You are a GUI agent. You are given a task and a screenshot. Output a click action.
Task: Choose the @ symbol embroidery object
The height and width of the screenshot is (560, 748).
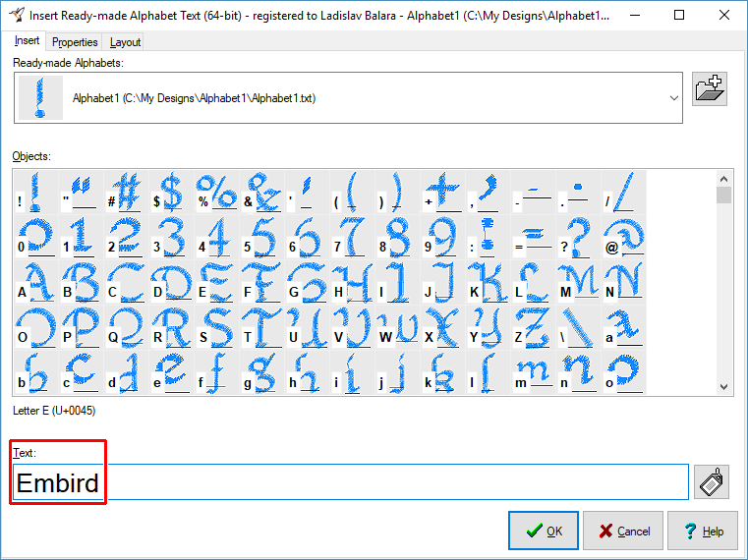click(x=623, y=237)
